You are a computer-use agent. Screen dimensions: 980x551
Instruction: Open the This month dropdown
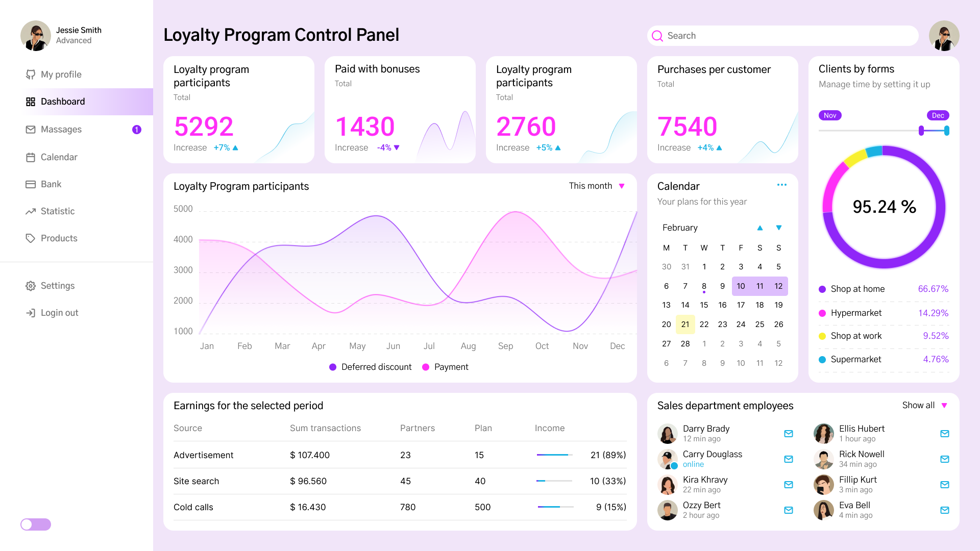(x=597, y=186)
